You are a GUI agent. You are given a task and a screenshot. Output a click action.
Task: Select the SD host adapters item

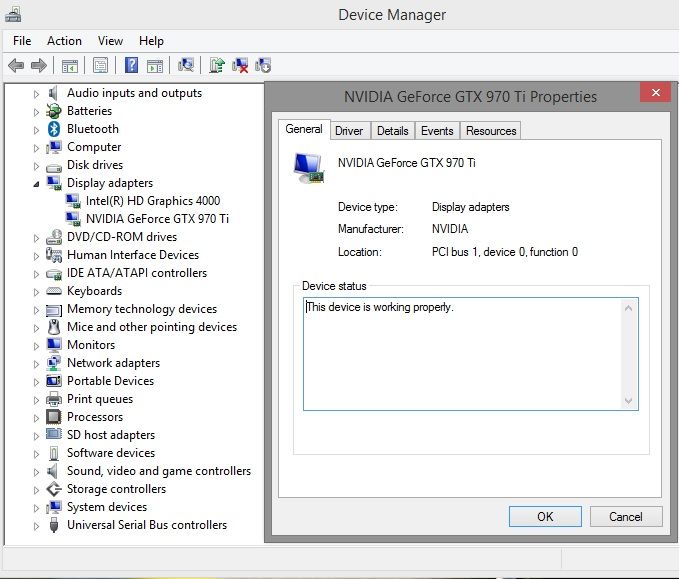pyautogui.click(x=111, y=435)
